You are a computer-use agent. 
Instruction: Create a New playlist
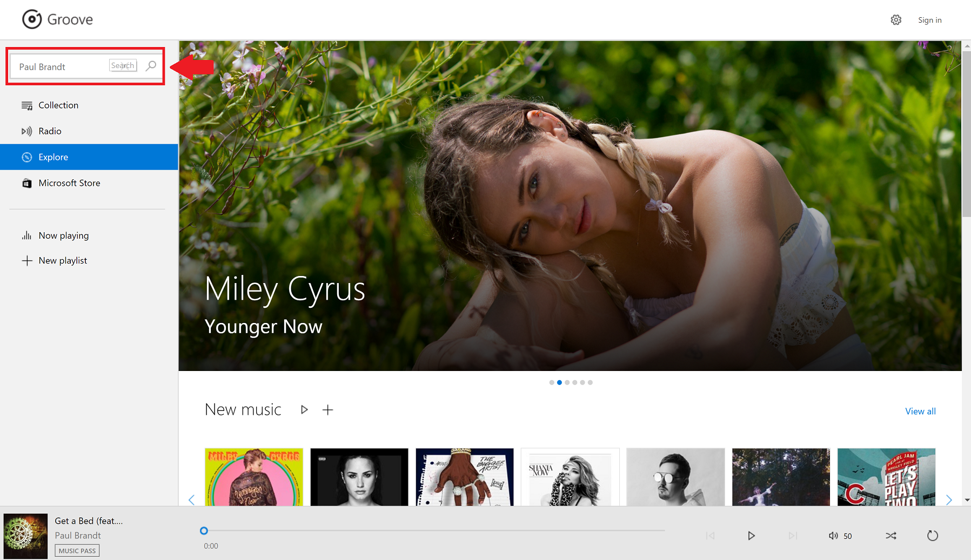[89, 260]
